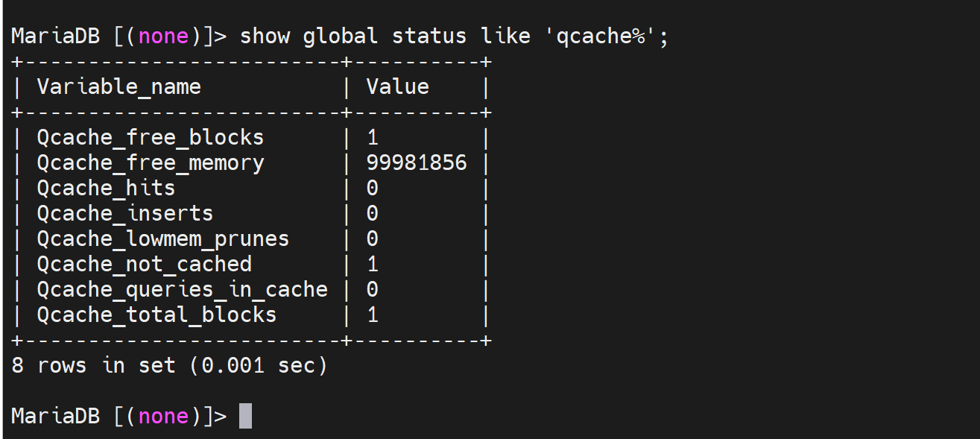
Task: Click the Variable_name column header
Action: tap(118, 86)
